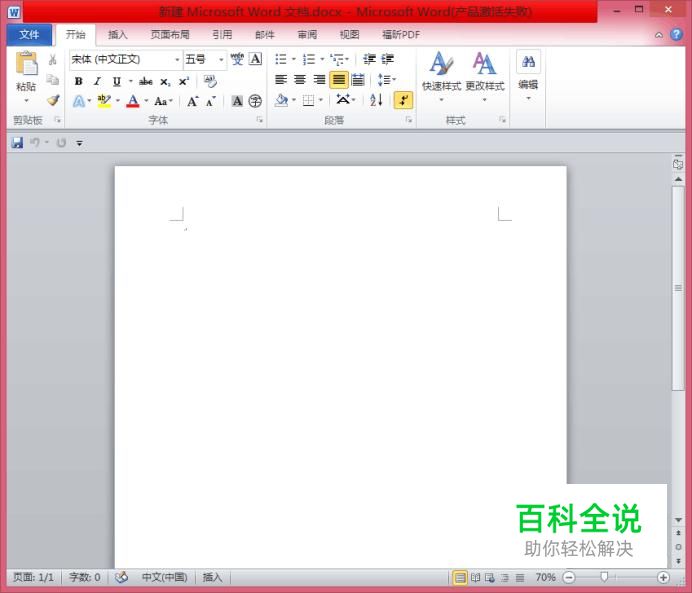
Task: Customize Quick Access Toolbar dropdown
Action: coord(79,143)
